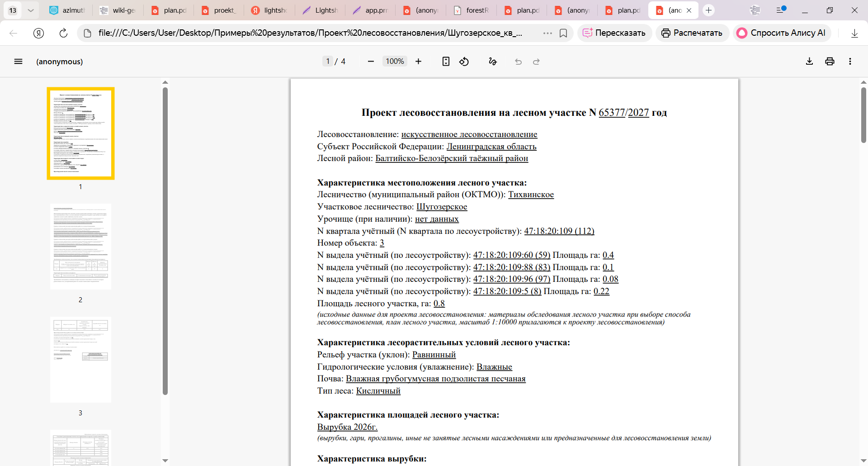Expand the tab list chevron
868x466 pixels.
30,10
